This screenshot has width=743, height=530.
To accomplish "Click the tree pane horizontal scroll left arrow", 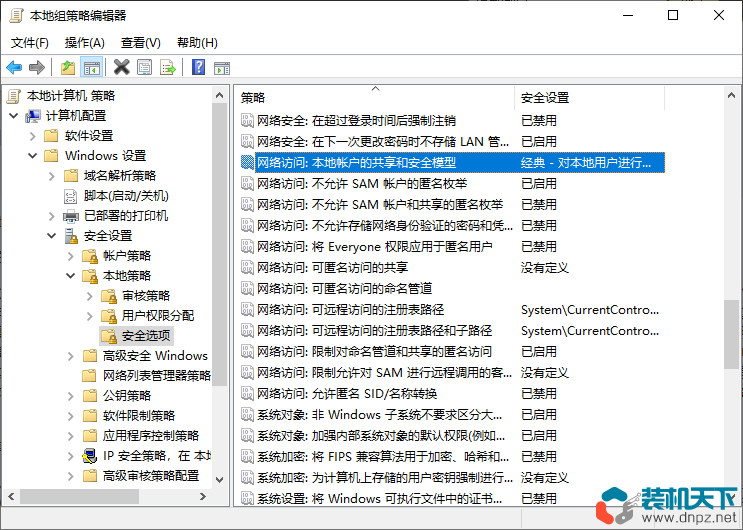I will coord(11,496).
